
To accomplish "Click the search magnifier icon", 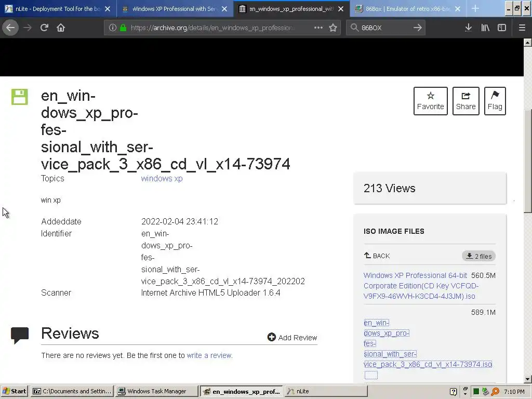I will 354,28.
